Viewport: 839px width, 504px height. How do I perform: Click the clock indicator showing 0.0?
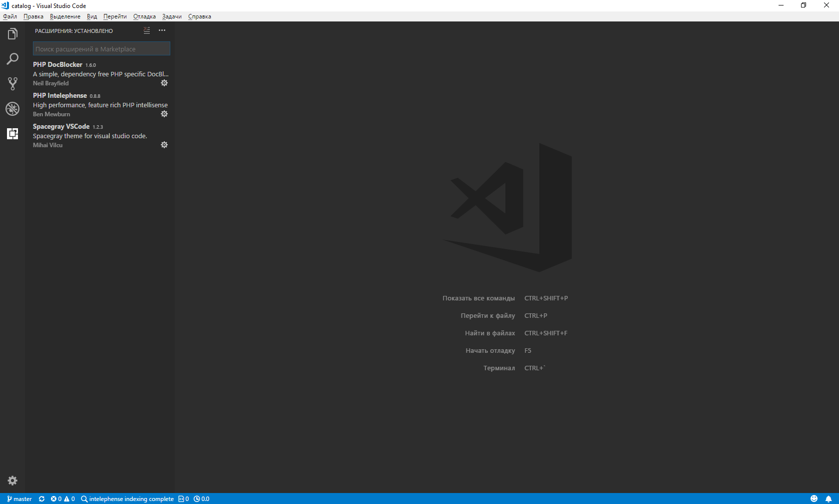(x=202, y=499)
